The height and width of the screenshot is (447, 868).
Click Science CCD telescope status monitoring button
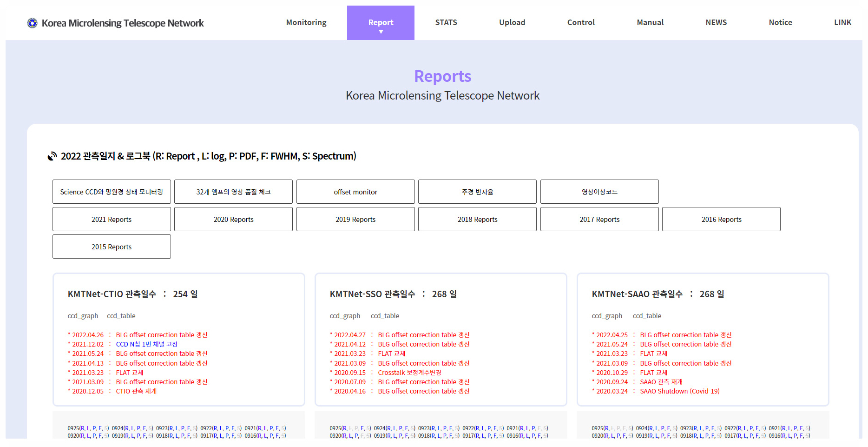click(x=112, y=192)
